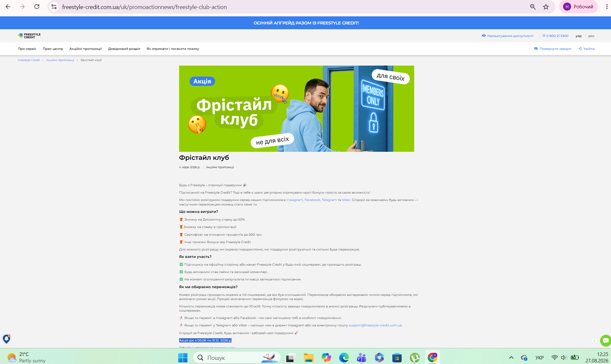Click the Налаштування доступності link
This screenshot has width=611, height=364.
click(510, 36)
